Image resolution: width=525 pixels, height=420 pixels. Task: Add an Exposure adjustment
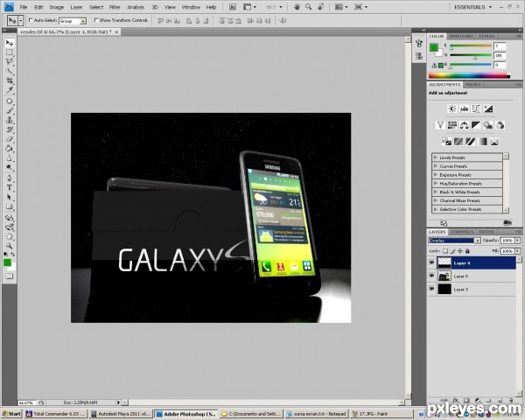click(x=488, y=108)
